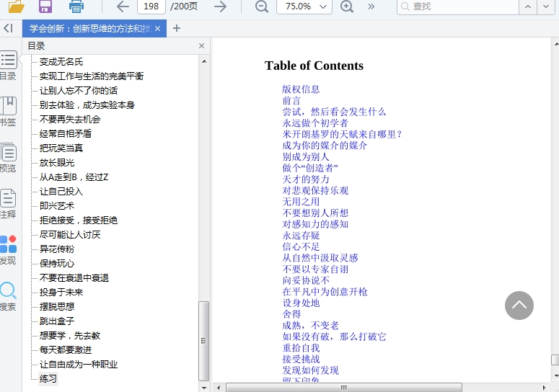Select 拒绝接受，接受拒绝 outline entry
This screenshot has height=392, width=559.
(x=78, y=220)
